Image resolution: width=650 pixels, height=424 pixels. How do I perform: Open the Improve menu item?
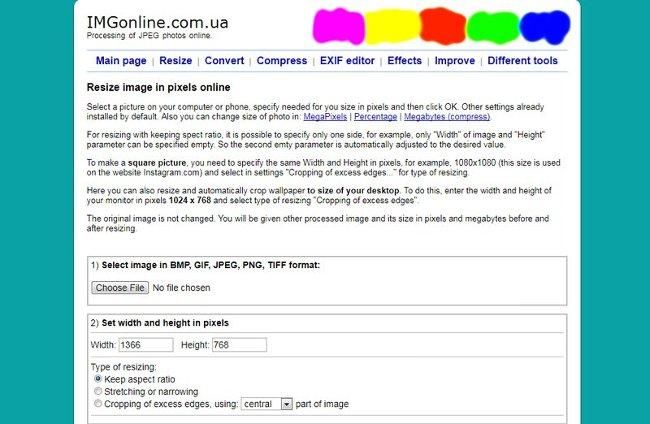pyautogui.click(x=455, y=61)
